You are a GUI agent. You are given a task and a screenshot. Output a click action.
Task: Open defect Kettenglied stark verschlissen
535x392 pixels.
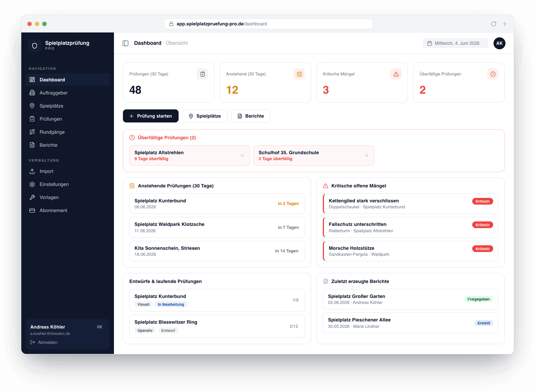point(411,204)
